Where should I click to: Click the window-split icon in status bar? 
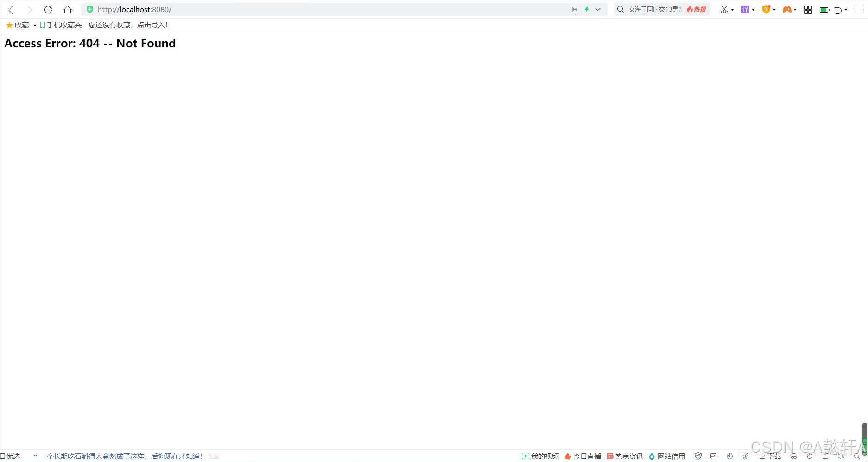(x=825, y=456)
